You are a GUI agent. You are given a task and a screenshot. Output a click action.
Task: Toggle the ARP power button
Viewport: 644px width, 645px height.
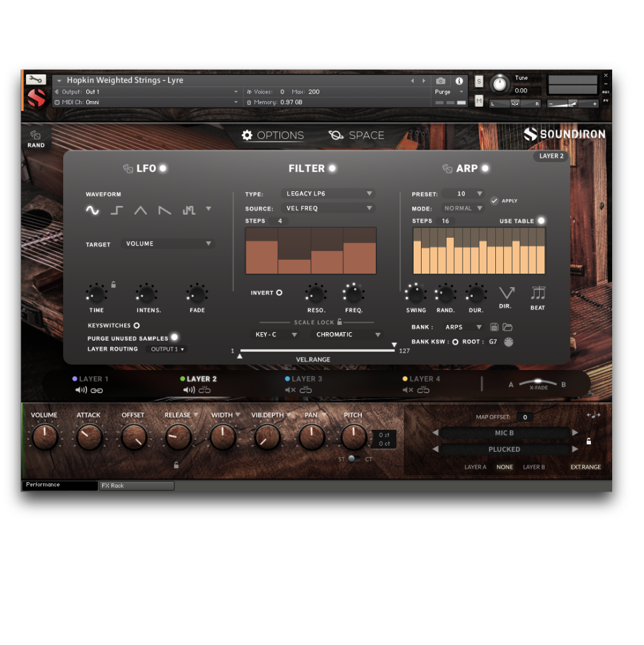(485, 168)
